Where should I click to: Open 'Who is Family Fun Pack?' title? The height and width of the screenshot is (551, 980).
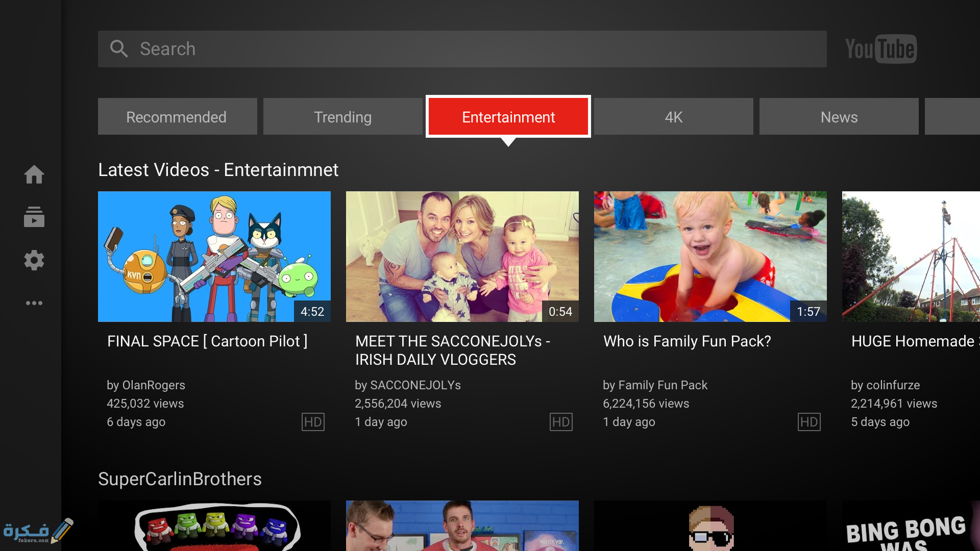[687, 341]
